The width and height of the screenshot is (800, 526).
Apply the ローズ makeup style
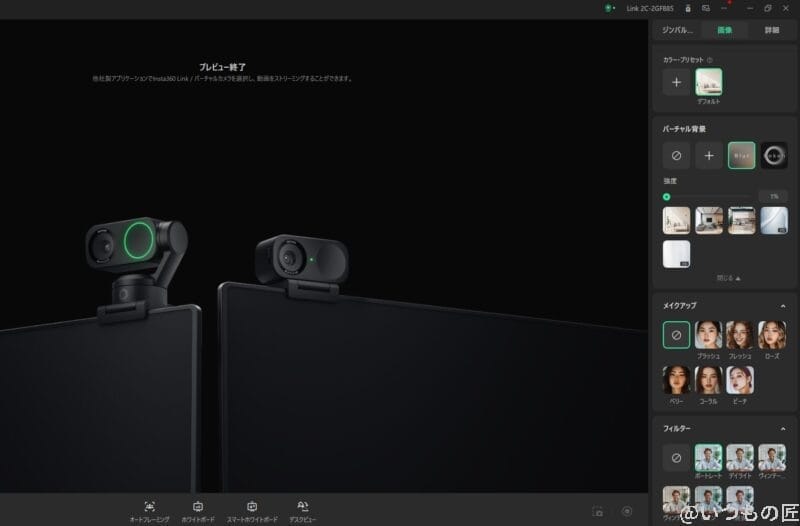coord(772,335)
